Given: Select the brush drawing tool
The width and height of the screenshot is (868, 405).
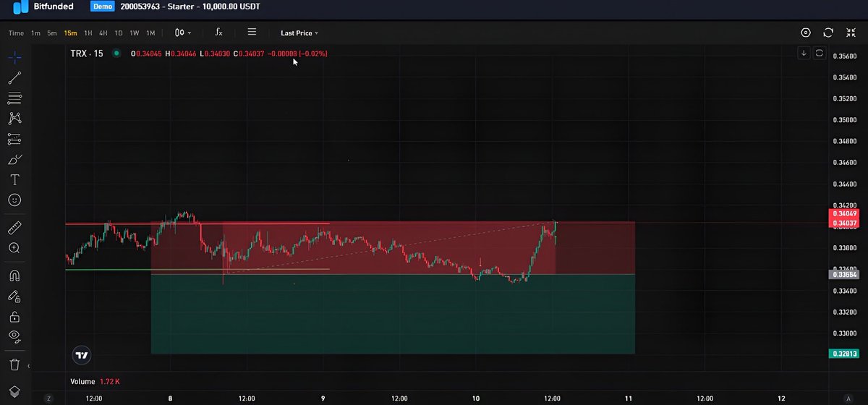Looking at the screenshot, I should tap(14, 160).
